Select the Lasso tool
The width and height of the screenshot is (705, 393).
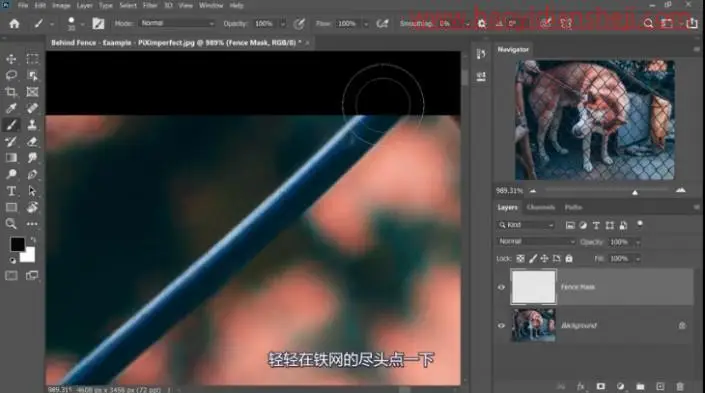pos(11,75)
